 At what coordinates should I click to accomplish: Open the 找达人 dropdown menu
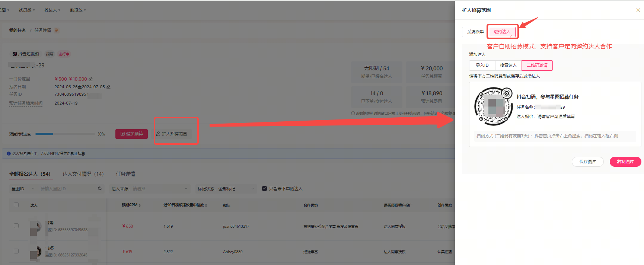(52, 10)
